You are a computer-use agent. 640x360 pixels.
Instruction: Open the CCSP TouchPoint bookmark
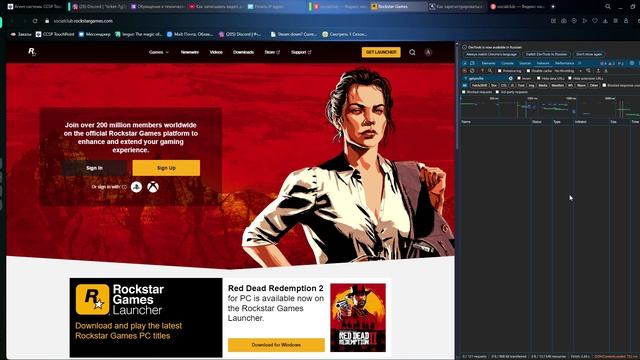tap(55, 34)
